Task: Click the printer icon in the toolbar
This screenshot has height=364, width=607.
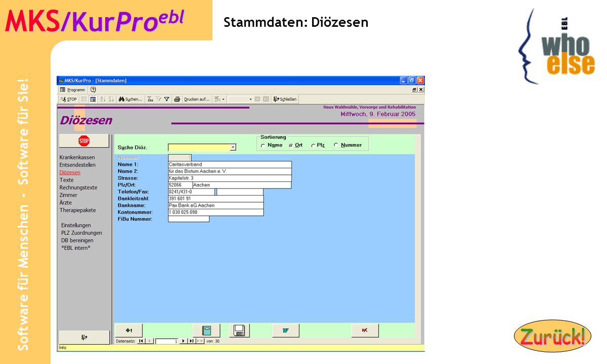Action: 177,99
